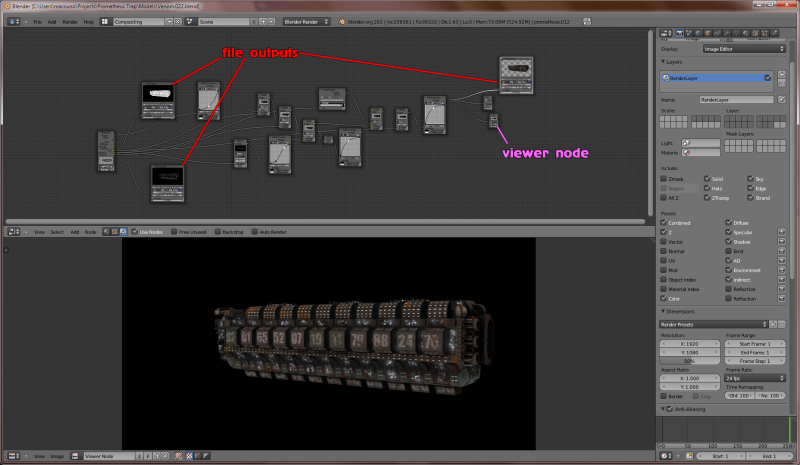The width and height of the screenshot is (800, 465).
Task: Click the fullscreen toggle icon in info header
Action: click(x=587, y=21)
